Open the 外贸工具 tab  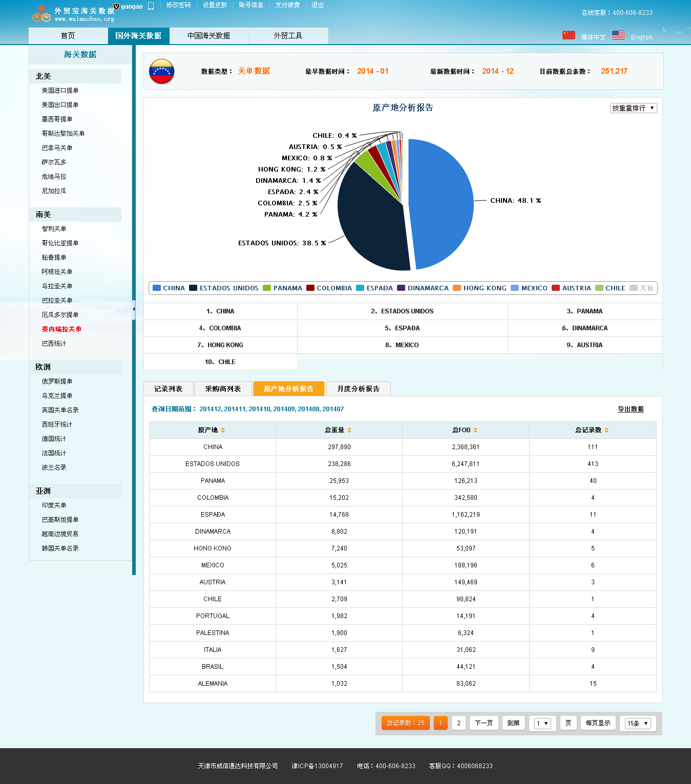coord(288,36)
